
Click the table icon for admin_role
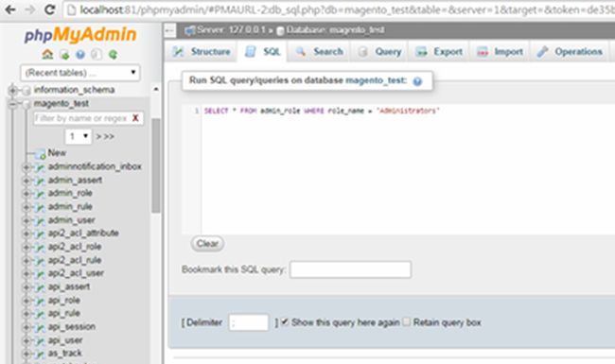point(40,194)
